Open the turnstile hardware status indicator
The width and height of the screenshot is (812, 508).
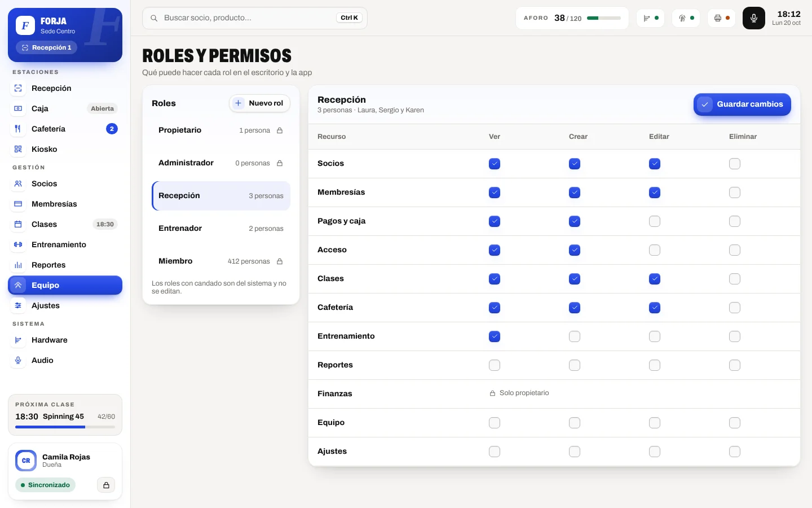point(651,18)
